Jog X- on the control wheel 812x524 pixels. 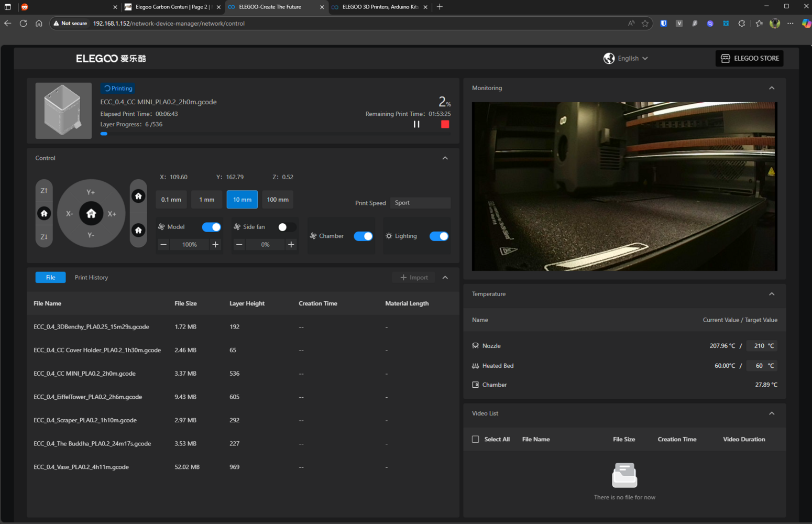pos(69,214)
